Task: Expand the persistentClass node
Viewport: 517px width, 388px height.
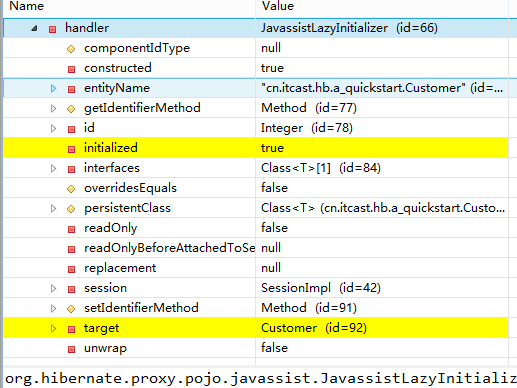Action: click(x=53, y=209)
